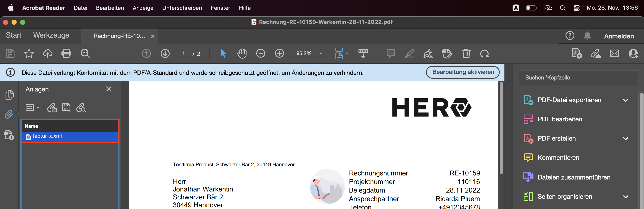Open the standards info sidebar icon
This screenshot has height=209, width=644.
(9, 135)
